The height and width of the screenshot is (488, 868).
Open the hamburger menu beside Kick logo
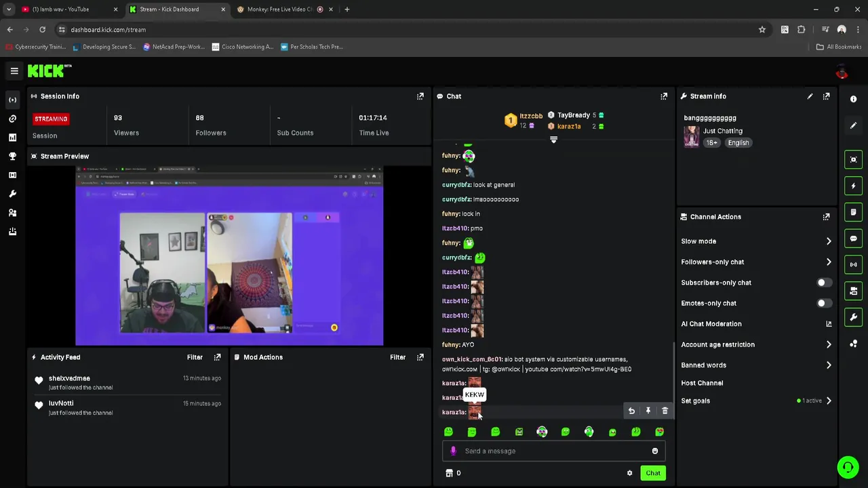click(x=14, y=70)
